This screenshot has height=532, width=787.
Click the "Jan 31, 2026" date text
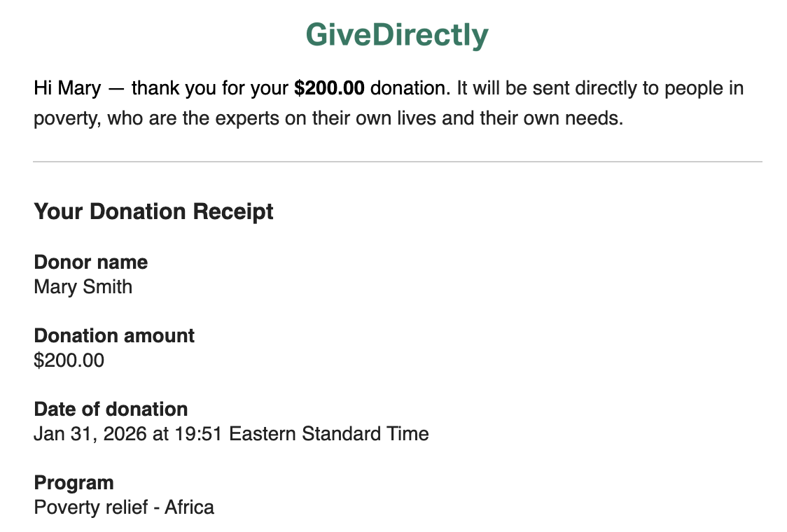[x=90, y=434]
